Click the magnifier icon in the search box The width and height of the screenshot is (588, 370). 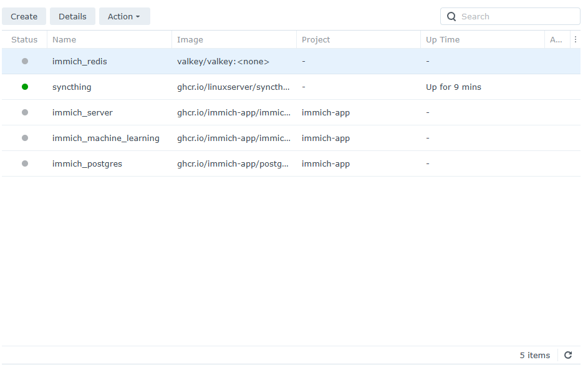click(x=451, y=17)
